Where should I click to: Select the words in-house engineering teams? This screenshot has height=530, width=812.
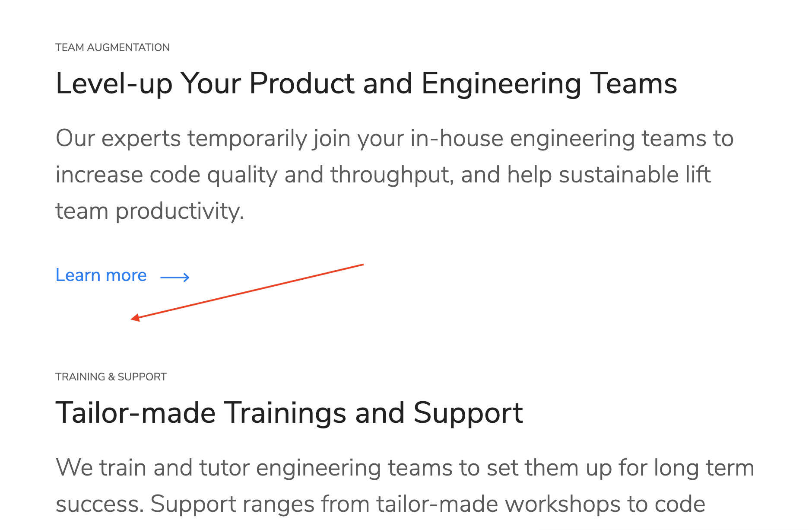(557, 138)
